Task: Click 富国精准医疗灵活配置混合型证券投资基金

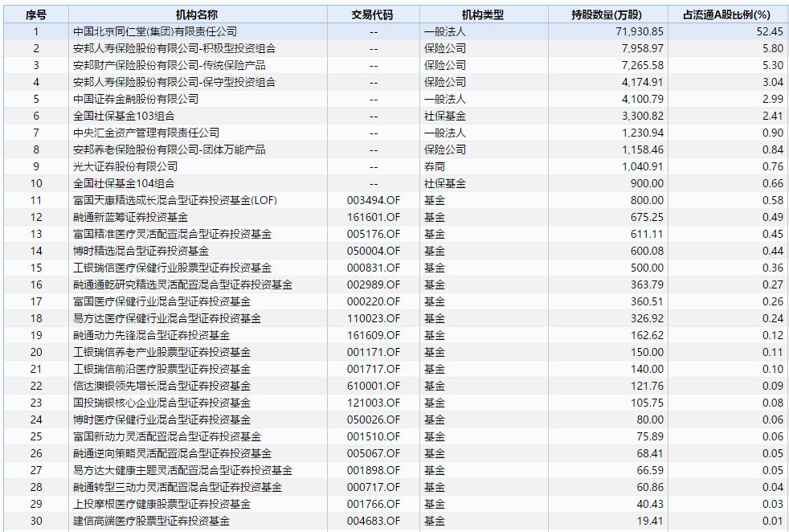Action: click(x=172, y=234)
